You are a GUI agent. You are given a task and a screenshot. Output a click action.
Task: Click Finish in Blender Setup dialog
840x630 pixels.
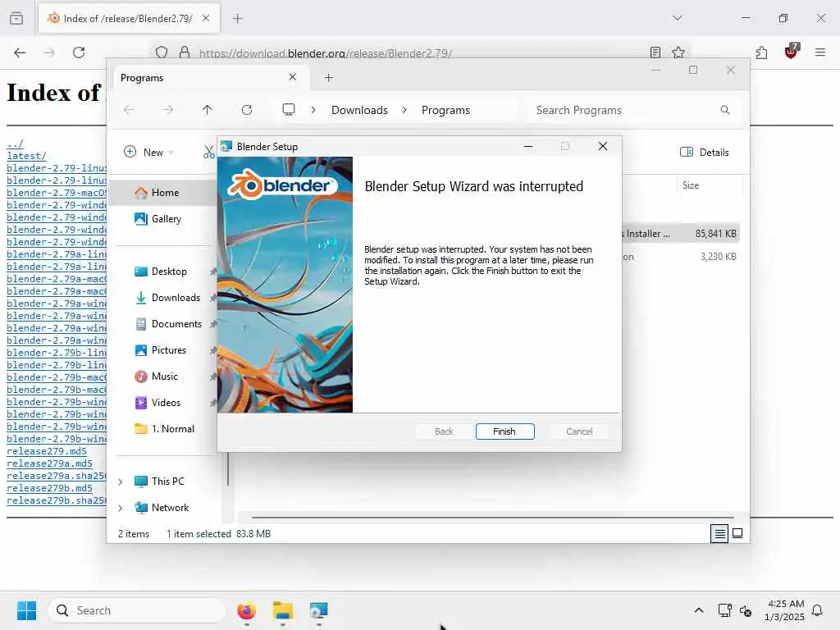coord(504,431)
